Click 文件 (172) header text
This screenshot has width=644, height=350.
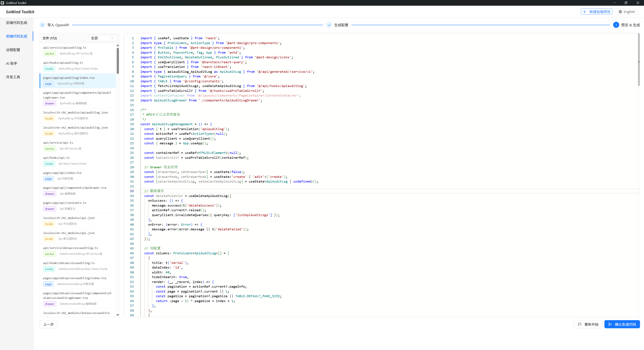point(50,38)
